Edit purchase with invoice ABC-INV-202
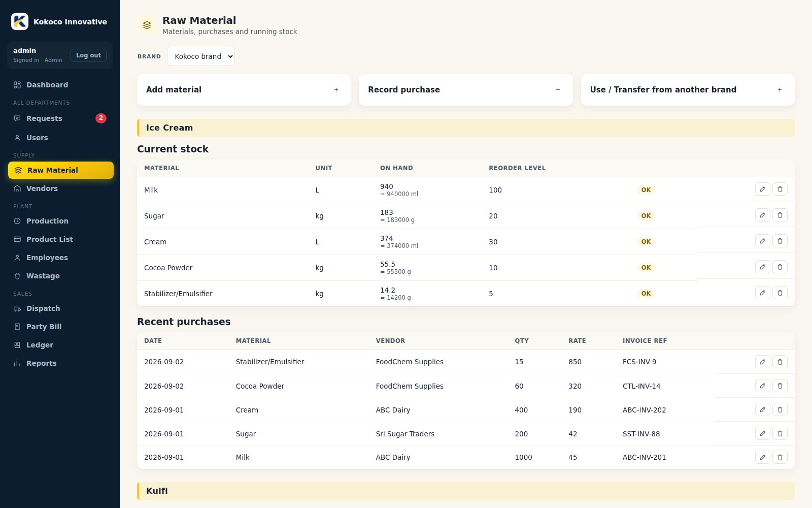812x508 pixels. tap(762, 409)
